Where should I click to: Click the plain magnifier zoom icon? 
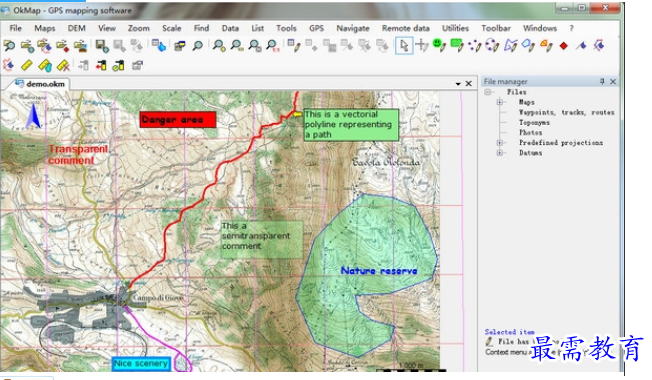(x=198, y=45)
